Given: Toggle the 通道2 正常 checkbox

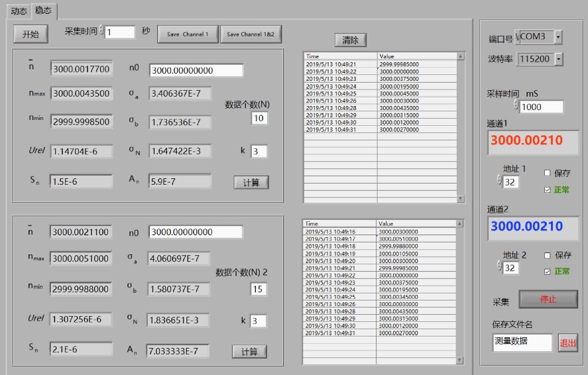Looking at the screenshot, I should [547, 272].
